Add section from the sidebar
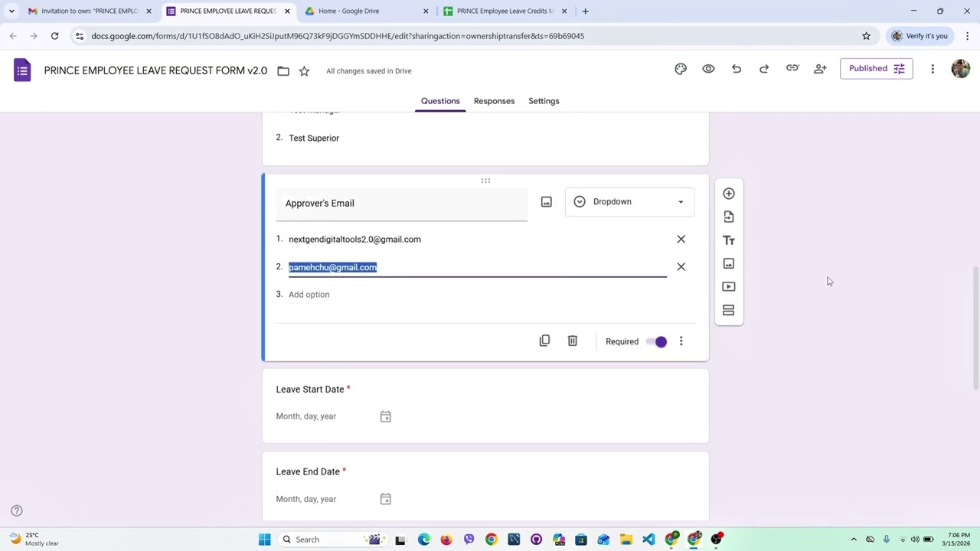 729,310
